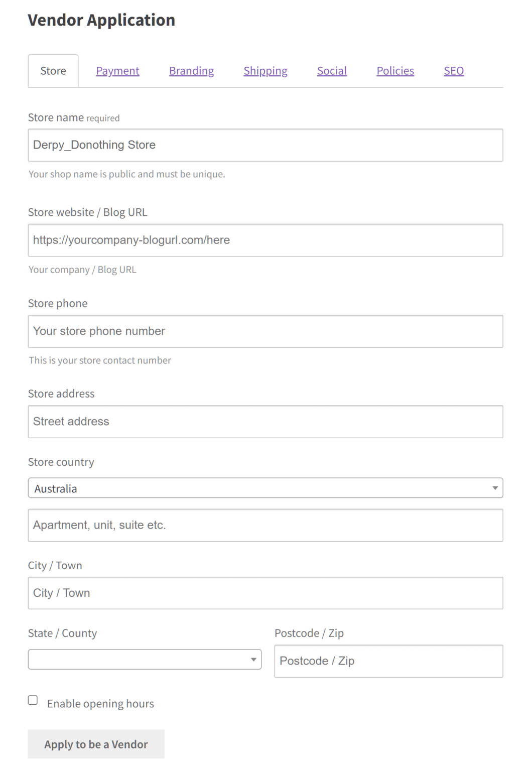Open the Store country dropdown
The width and height of the screenshot is (532, 771).
[x=265, y=487]
